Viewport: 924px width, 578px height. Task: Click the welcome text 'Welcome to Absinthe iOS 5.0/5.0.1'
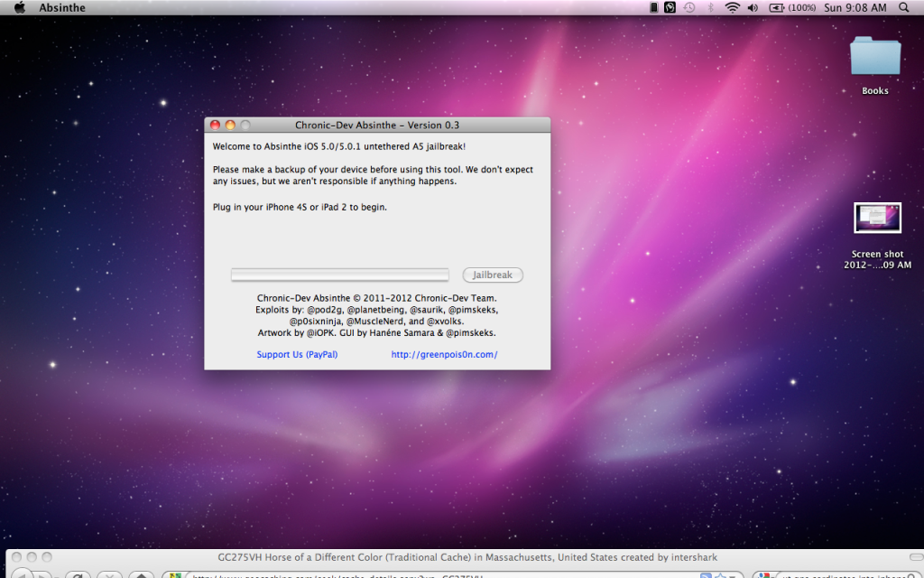click(339, 146)
